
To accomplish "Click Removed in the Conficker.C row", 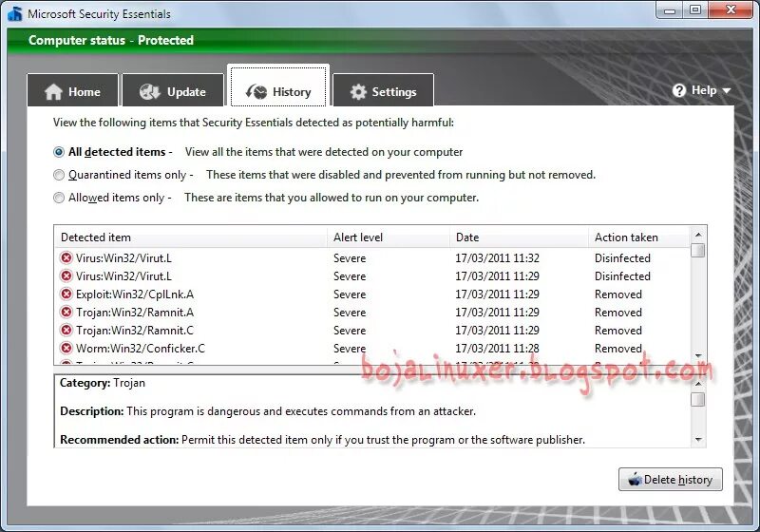I will click(618, 348).
